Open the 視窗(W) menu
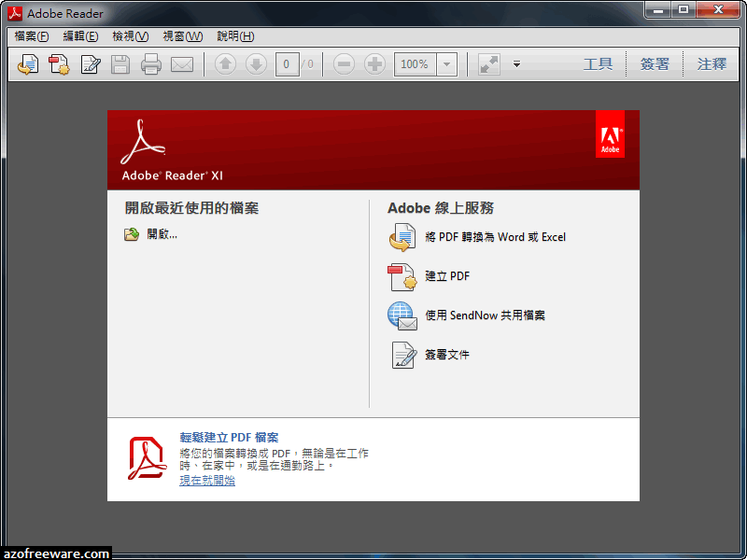747x560 pixels. (x=183, y=36)
